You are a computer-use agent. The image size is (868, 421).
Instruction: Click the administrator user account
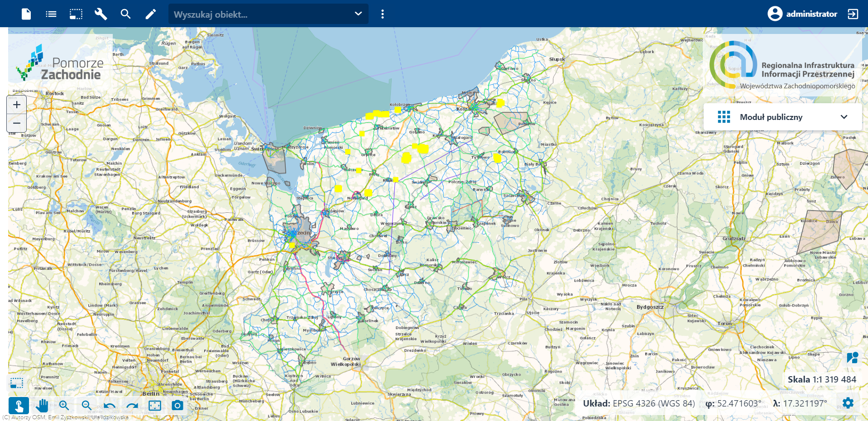[x=802, y=14]
